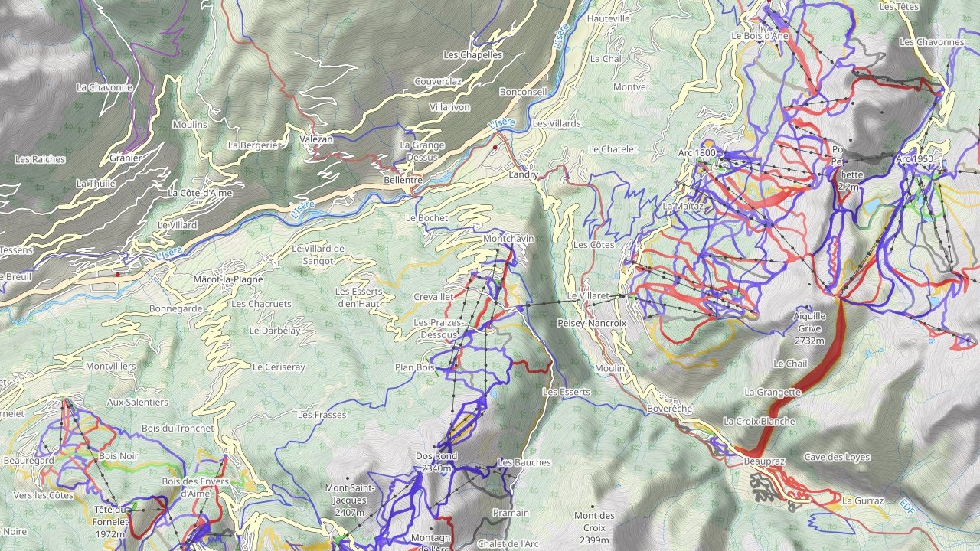This screenshot has height=551, width=980.
Task: Click the Mont des Croix 2399m label
Action: pyautogui.click(x=594, y=528)
